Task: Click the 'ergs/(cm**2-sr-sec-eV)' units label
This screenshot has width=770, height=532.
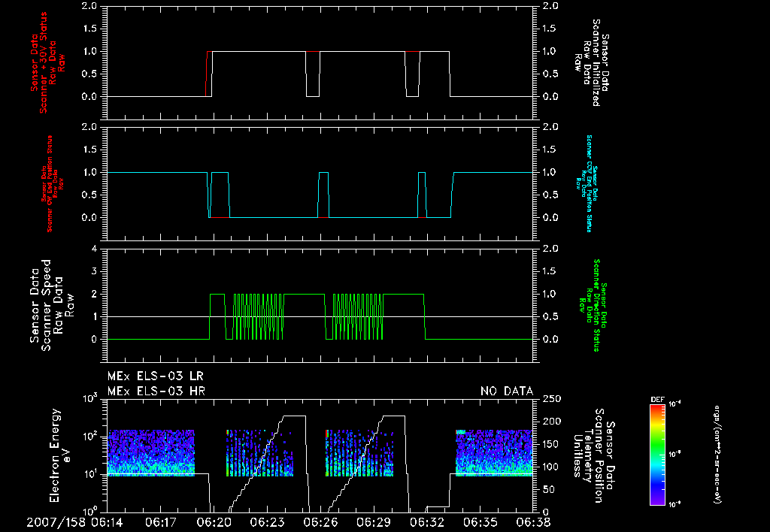Action: pyautogui.click(x=717, y=455)
